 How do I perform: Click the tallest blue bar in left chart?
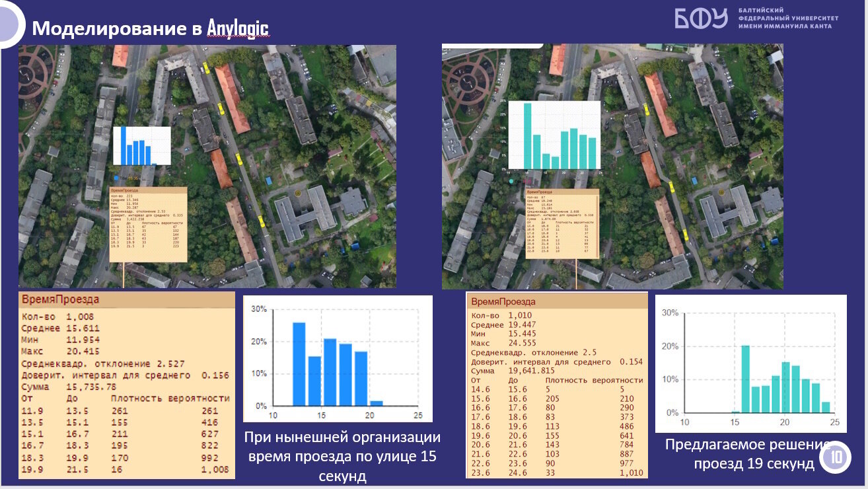(x=299, y=363)
